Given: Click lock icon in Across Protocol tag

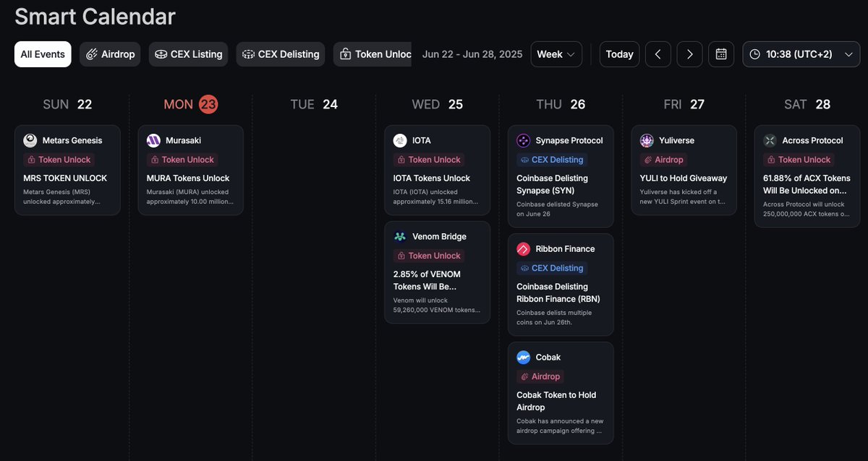Looking at the screenshot, I should click(771, 160).
